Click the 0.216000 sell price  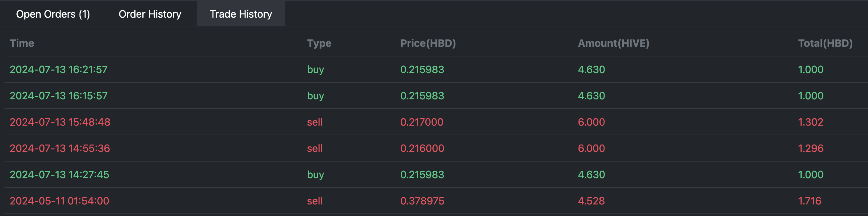tap(422, 148)
